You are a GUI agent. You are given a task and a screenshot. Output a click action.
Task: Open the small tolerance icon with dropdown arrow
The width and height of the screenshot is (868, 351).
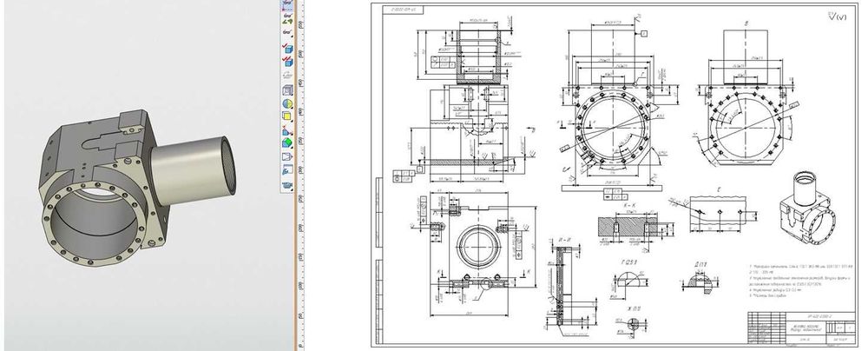tap(286, 32)
